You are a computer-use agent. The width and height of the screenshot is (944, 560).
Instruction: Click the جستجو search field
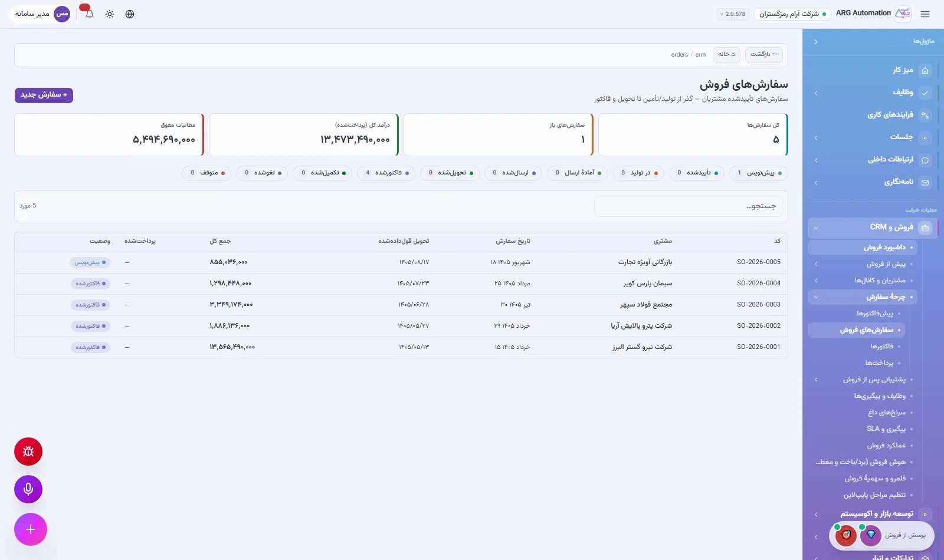coord(689,206)
